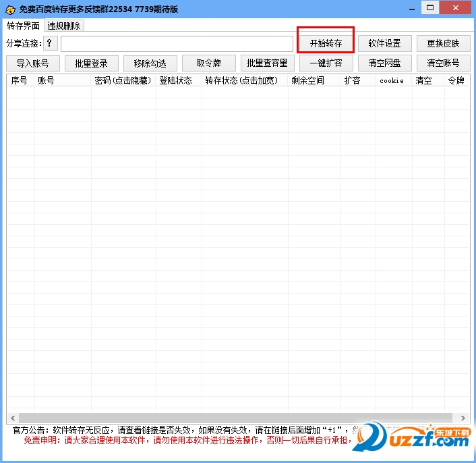Click the cookie column header
The height and width of the screenshot is (463, 476).
394,80
